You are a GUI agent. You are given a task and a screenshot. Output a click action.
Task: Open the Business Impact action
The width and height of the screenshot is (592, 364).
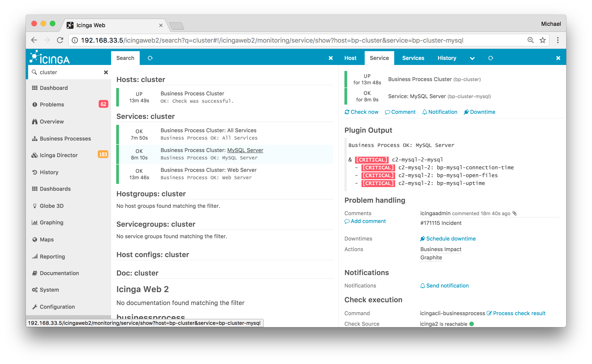point(441,249)
